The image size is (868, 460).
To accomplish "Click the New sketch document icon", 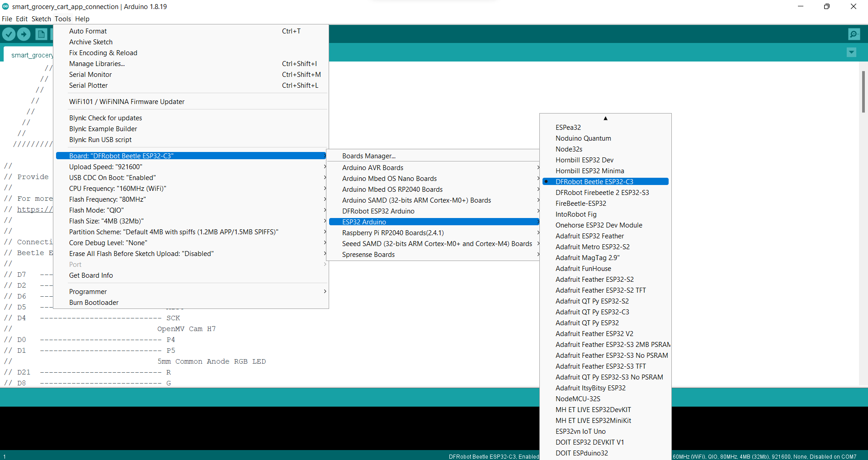I will 41,34.
